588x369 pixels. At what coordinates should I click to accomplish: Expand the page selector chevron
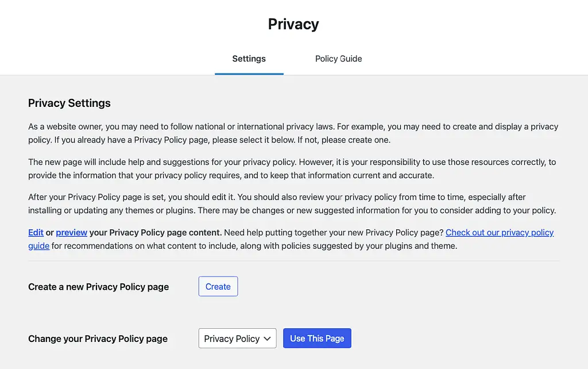[x=268, y=338]
